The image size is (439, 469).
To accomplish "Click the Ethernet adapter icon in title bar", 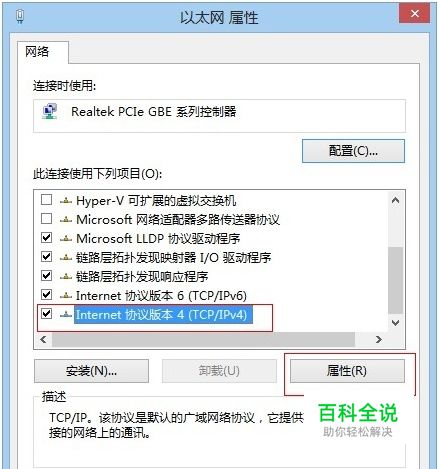I will (20, 16).
